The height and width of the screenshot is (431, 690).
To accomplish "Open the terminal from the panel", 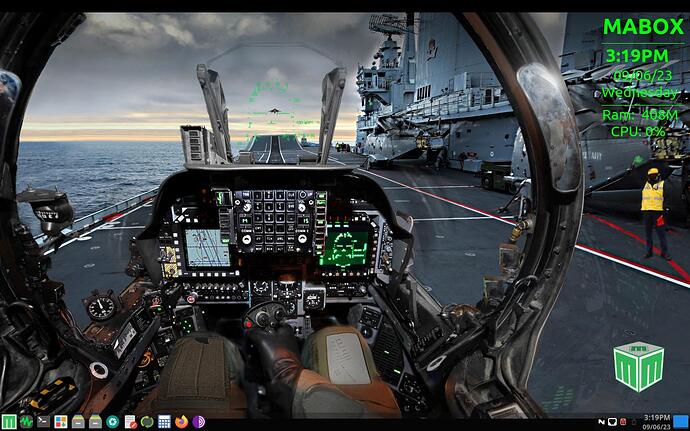I will pyautogui.click(x=43, y=422).
